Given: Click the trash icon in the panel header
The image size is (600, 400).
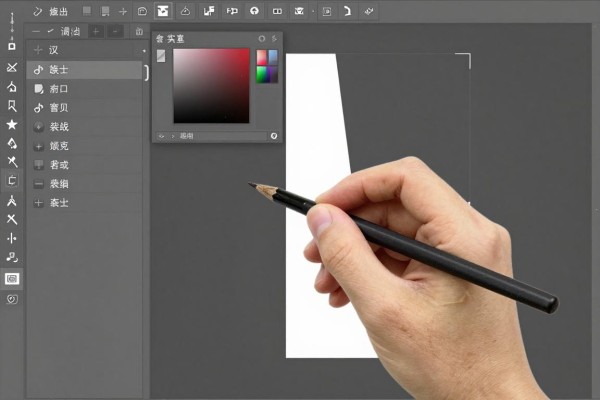Looking at the screenshot, I should [139, 31].
